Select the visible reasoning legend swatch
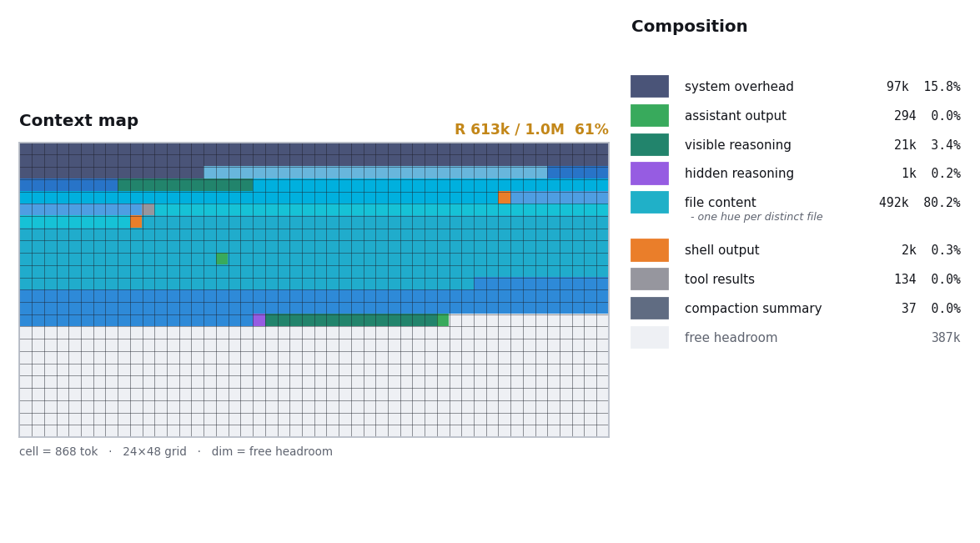The height and width of the screenshot is (543, 980). point(650,144)
